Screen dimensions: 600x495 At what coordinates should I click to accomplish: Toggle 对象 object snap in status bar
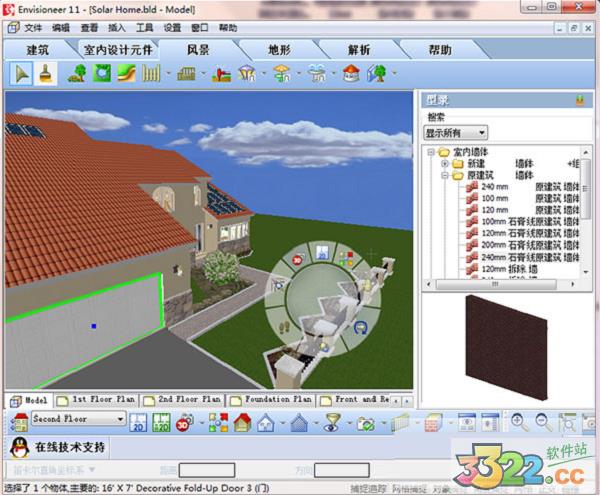pos(441,488)
